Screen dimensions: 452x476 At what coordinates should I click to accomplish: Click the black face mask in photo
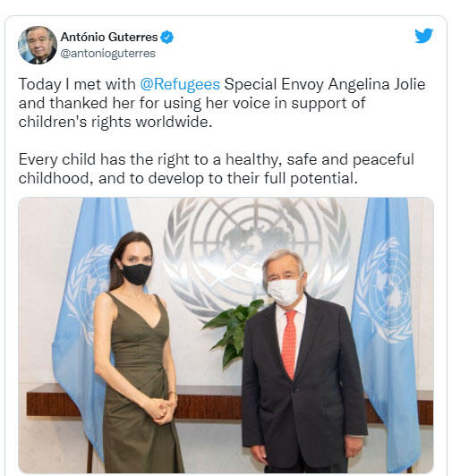(137, 274)
